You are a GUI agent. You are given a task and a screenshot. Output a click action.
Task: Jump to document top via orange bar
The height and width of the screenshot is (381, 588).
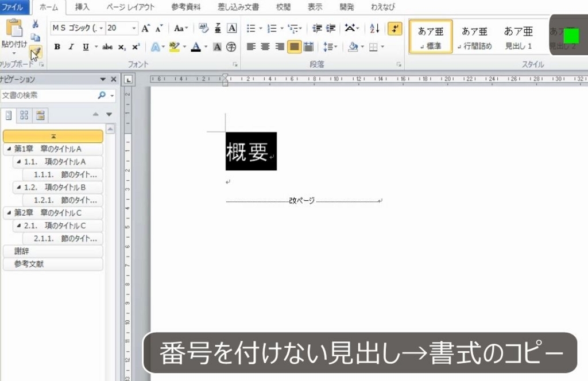point(53,137)
